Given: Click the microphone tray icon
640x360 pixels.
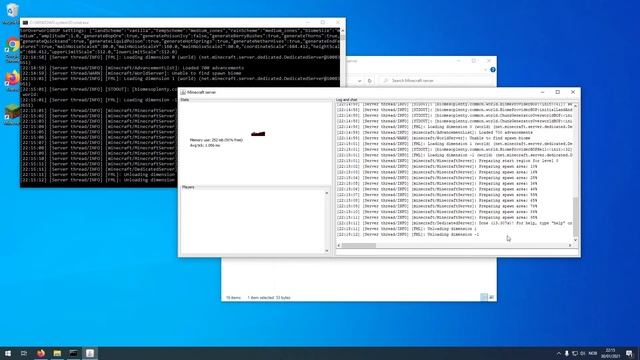Looking at the screenshot, I should tap(567, 353).
